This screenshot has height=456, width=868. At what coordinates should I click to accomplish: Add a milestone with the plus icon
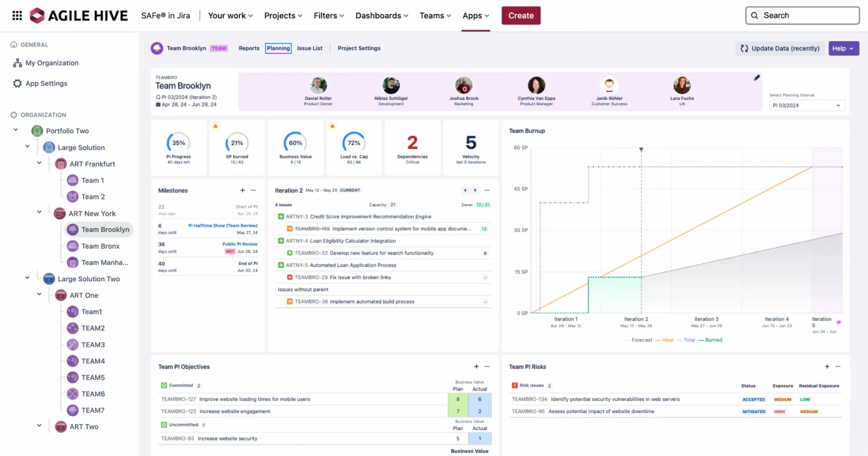(242, 190)
